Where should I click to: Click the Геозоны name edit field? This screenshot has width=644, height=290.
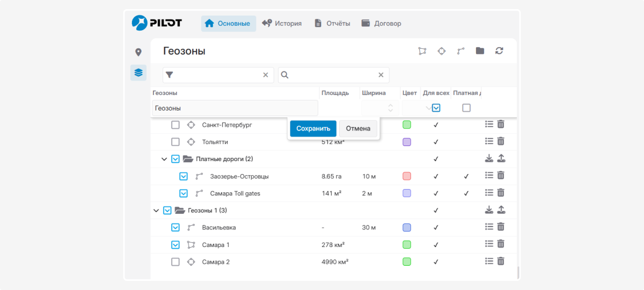[x=235, y=108]
